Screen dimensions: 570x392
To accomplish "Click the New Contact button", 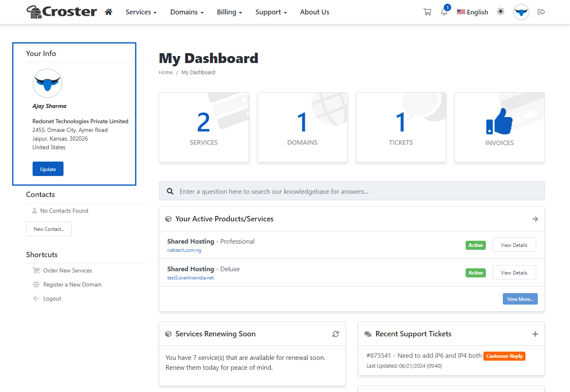I will [x=49, y=229].
